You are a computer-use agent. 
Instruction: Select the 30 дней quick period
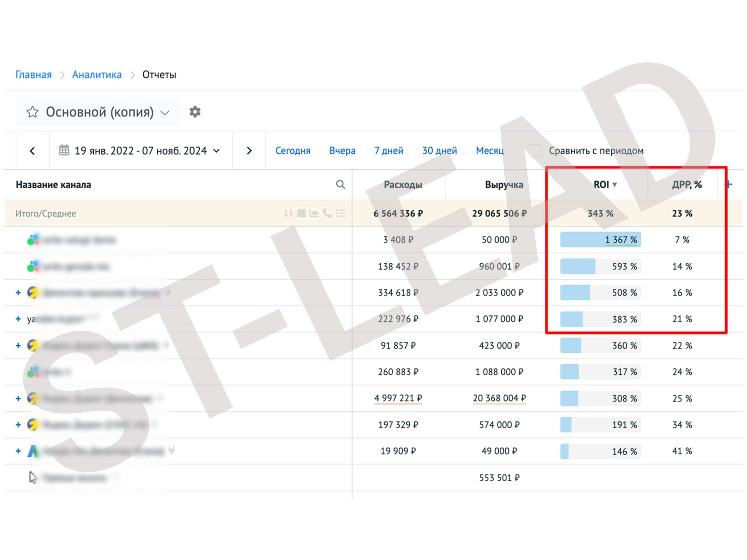[x=440, y=150]
